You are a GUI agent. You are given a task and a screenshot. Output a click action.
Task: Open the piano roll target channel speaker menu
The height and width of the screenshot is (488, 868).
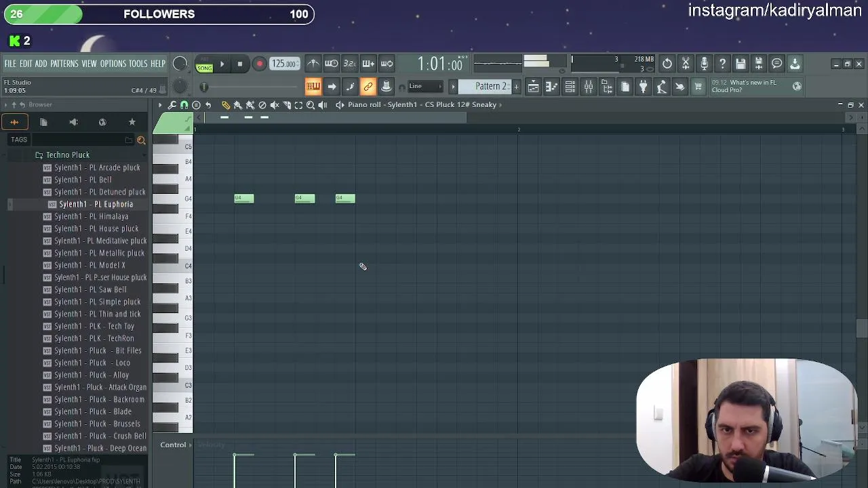(x=340, y=105)
